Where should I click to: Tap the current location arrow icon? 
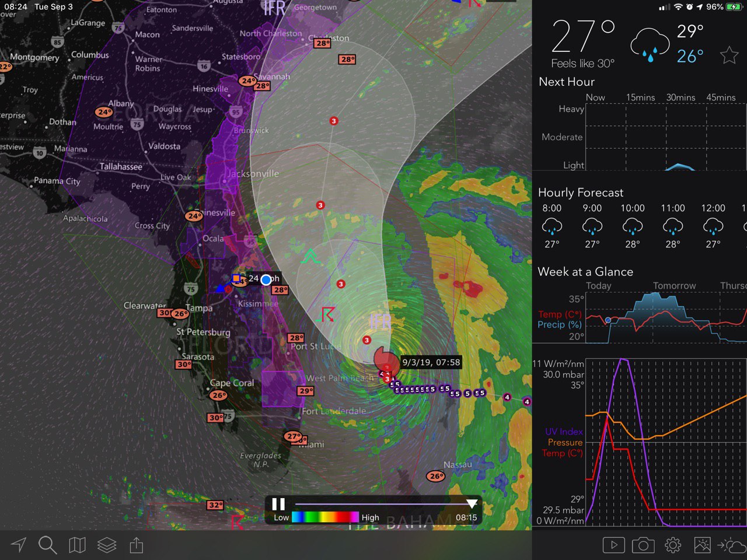click(19, 545)
